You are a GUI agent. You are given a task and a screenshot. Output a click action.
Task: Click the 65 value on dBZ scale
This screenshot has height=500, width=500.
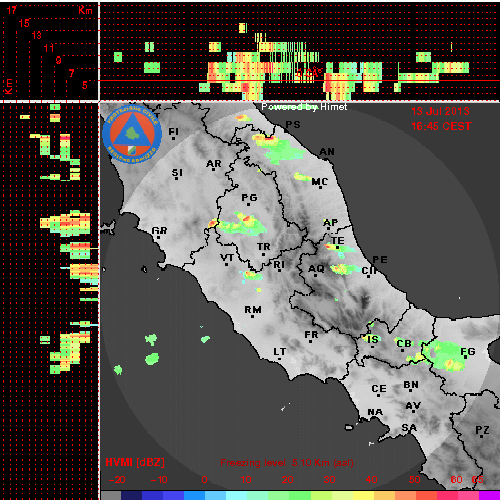click(x=477, y=480)
